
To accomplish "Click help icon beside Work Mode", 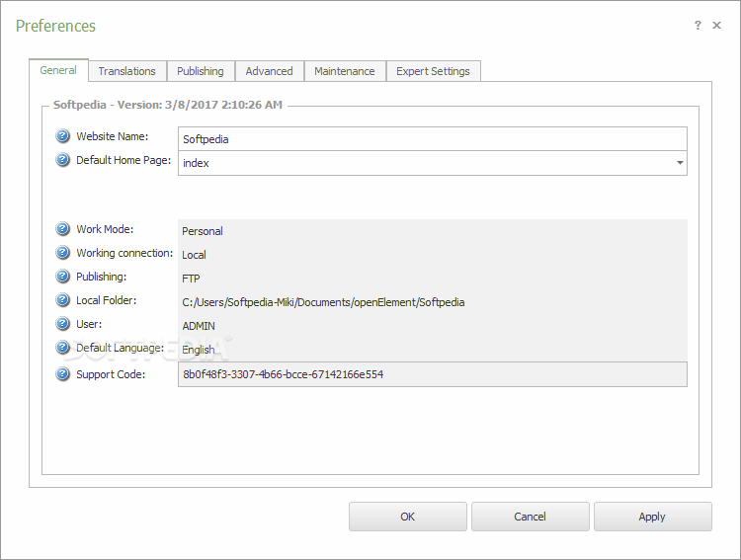I will point(62,229).
